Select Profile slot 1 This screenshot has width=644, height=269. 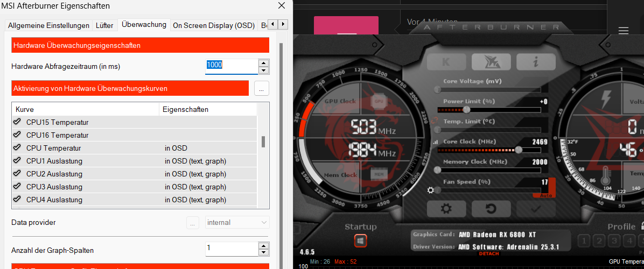click(x=585, y=240)
